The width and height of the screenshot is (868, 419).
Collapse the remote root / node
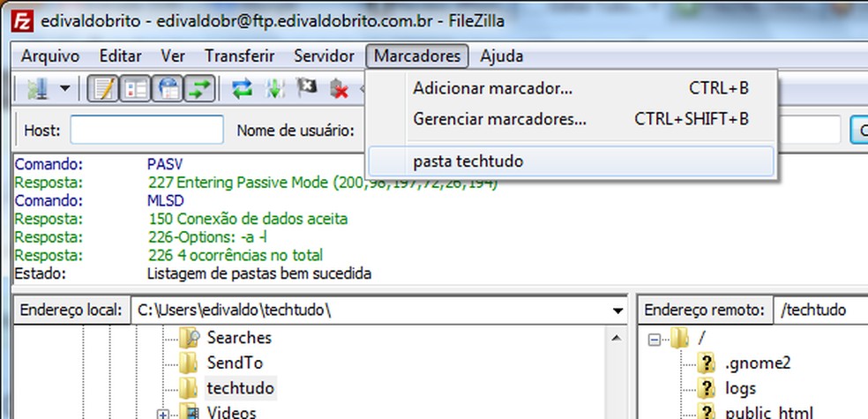(x=655, y=340)
